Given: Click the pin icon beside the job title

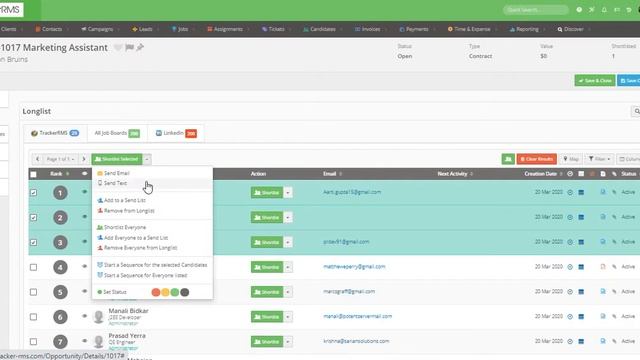Looking at the screenshot, I should pyautogui.click(x=140, y=47).
